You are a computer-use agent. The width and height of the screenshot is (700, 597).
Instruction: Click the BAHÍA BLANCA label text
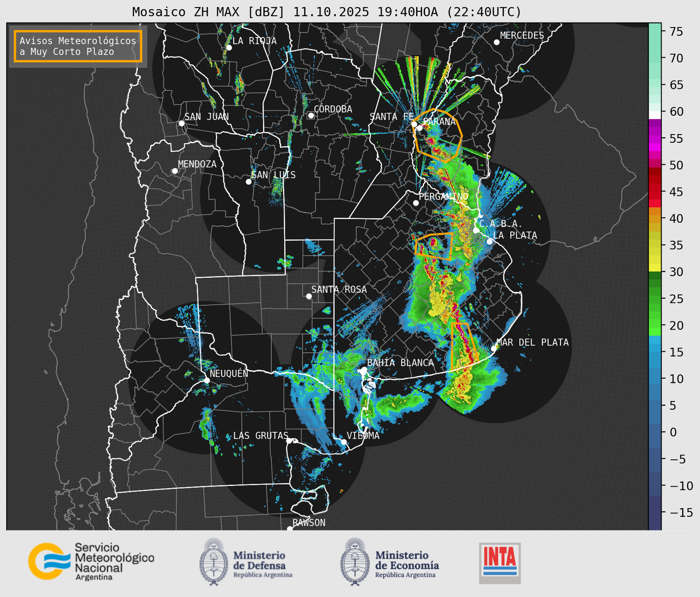pos(400,363)
